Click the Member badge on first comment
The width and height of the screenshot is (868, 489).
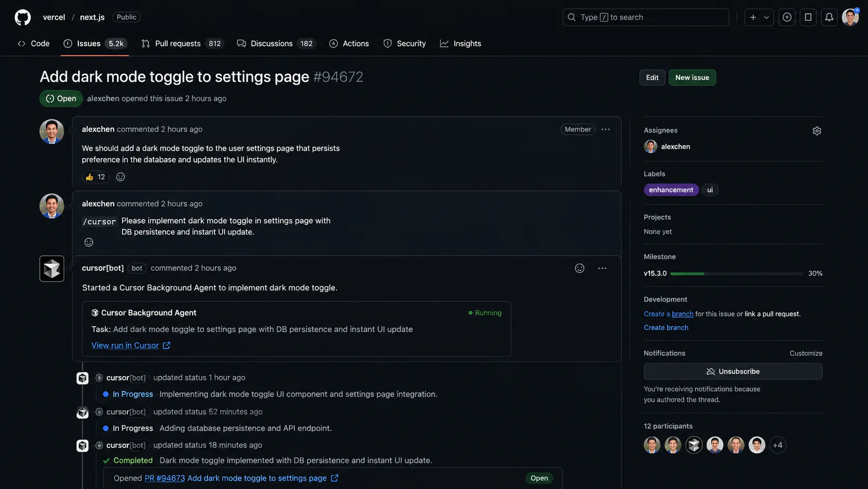click(578, 129)
